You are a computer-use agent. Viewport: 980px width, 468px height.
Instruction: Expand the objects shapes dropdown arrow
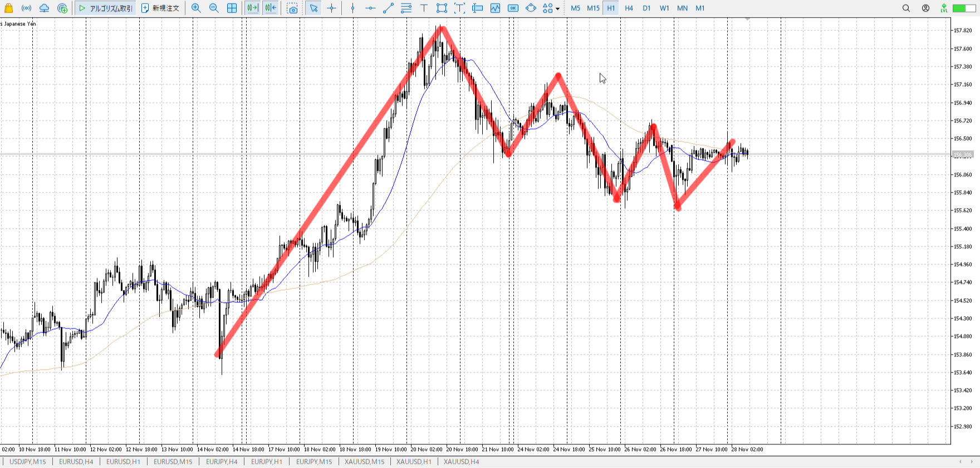pyautogui.click(x=557, y=8)
